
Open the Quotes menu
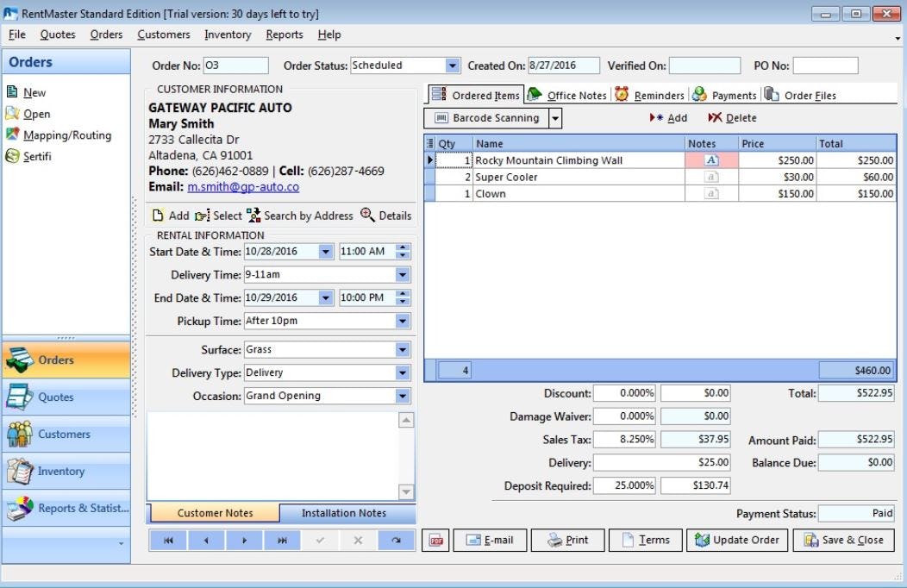tap(58, 34)
